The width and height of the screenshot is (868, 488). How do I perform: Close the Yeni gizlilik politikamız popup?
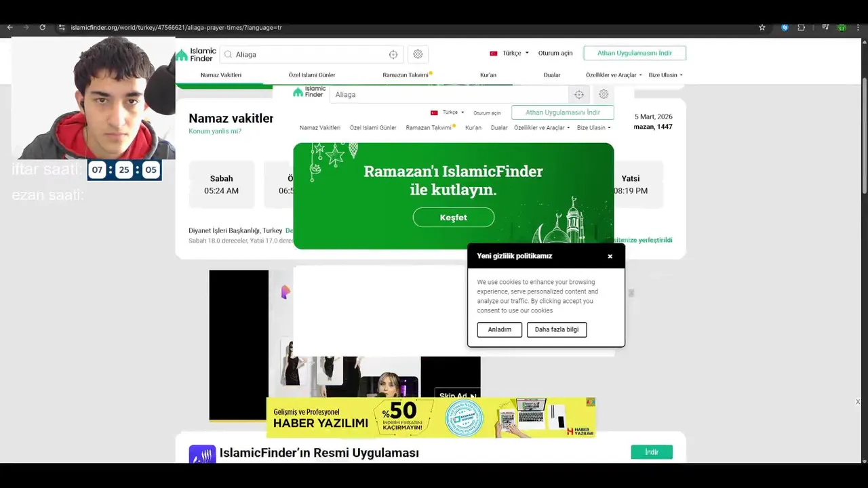[x=610, y=256]
